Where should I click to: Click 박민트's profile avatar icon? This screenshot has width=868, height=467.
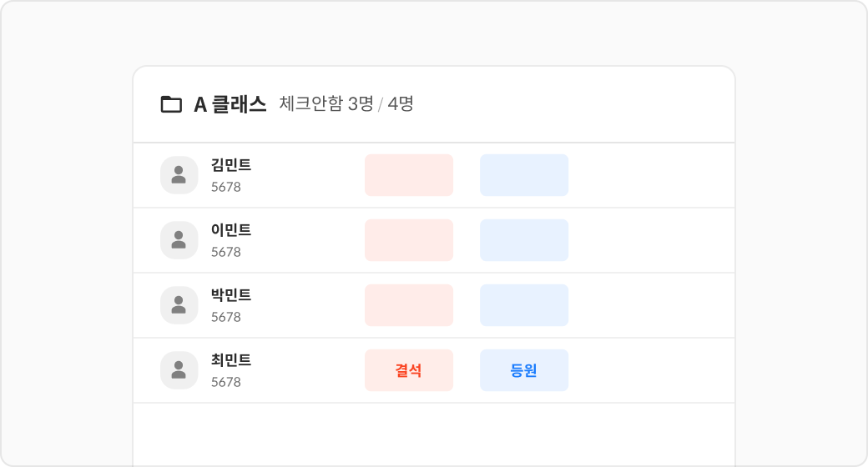(x=179, y=305)
